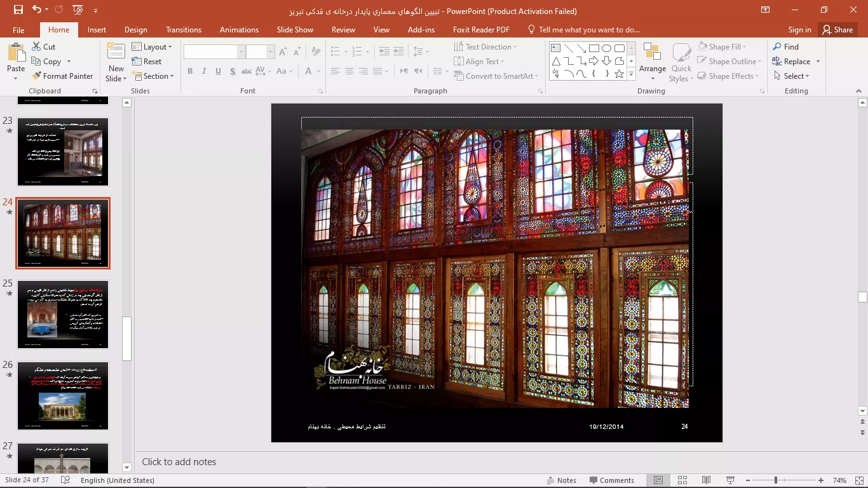Open the Foxit Reader PDF tab
Viewport: 868px width, 488px height.
481,29
